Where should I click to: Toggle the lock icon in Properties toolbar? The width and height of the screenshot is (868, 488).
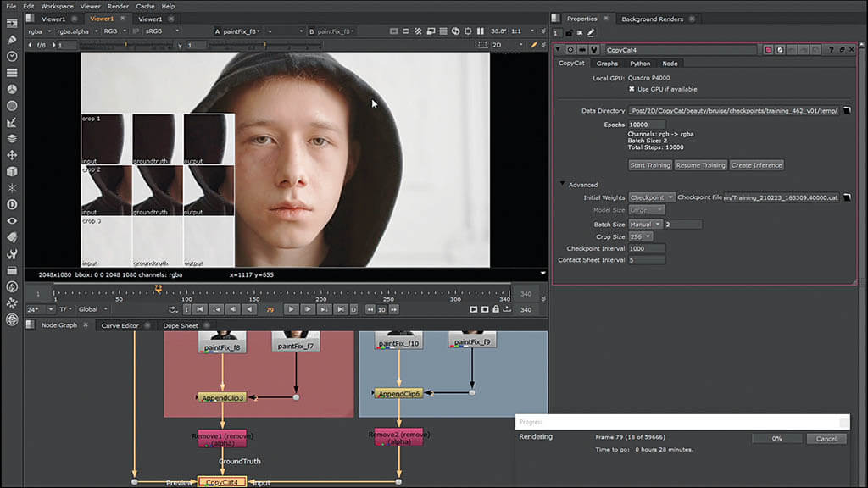click(x=569, y=33)
